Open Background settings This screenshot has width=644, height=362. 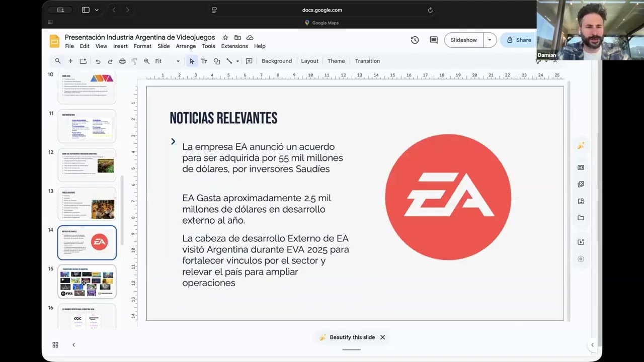coord(277,61)
